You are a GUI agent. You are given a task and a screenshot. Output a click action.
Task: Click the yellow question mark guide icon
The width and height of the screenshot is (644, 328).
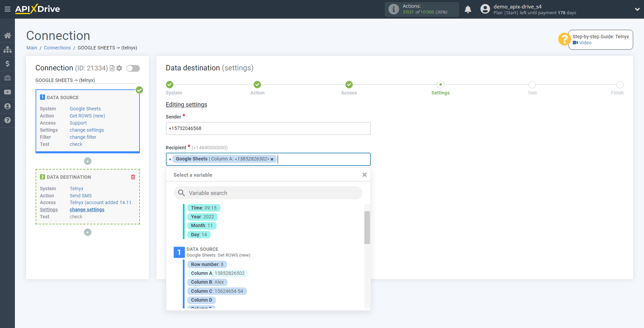(564, 39)
